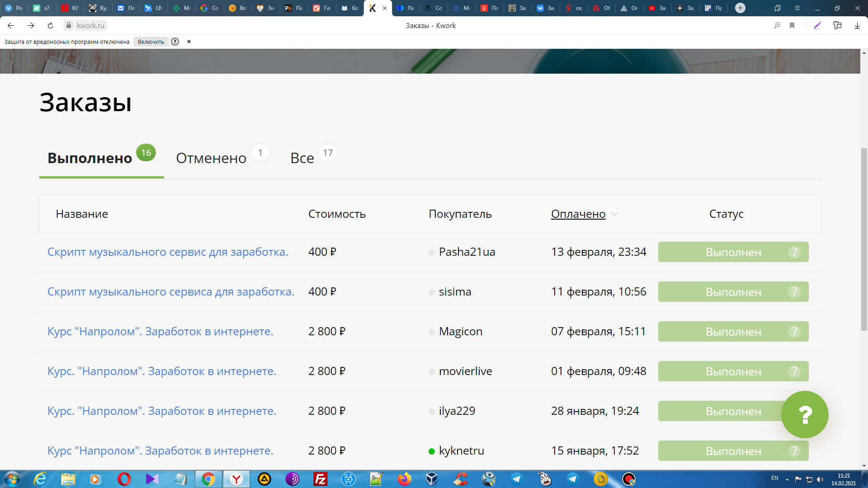
Task: Open the browser hamburger menu
Action: tap(797, 8)
